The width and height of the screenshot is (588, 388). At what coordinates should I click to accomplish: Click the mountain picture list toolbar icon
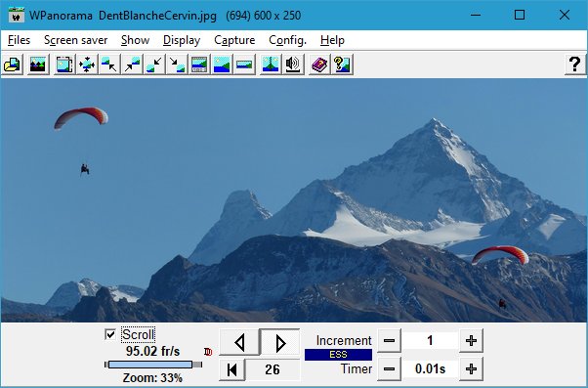[x=38, y=65]
